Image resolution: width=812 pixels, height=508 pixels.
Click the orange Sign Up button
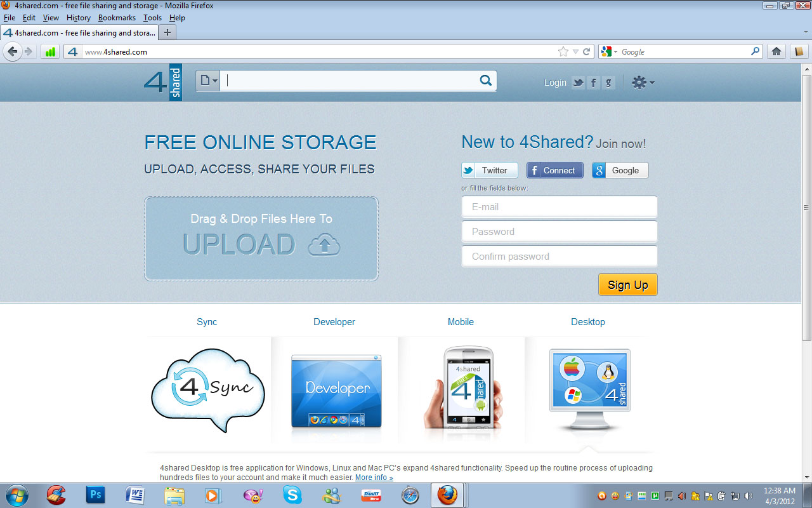[628, 284]
